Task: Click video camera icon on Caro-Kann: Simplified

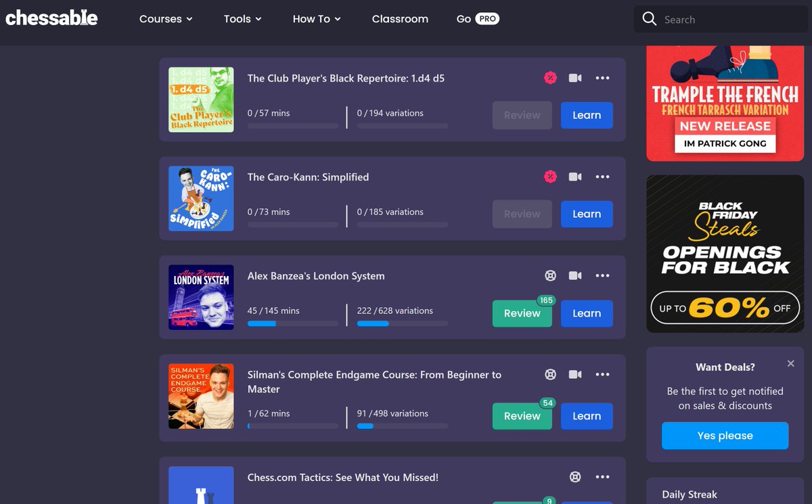Action: pyautogui.click(x=575, y=177)
